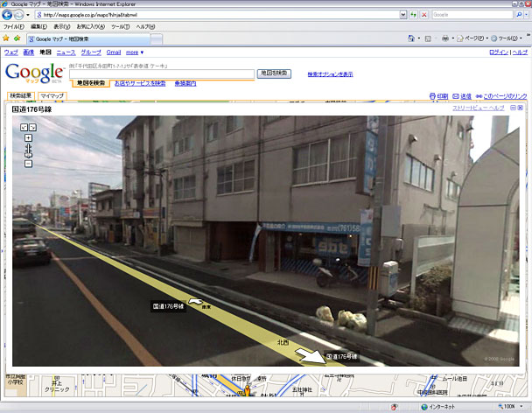
Task: Expand the more links dropdown
Action: click(135, 52)
